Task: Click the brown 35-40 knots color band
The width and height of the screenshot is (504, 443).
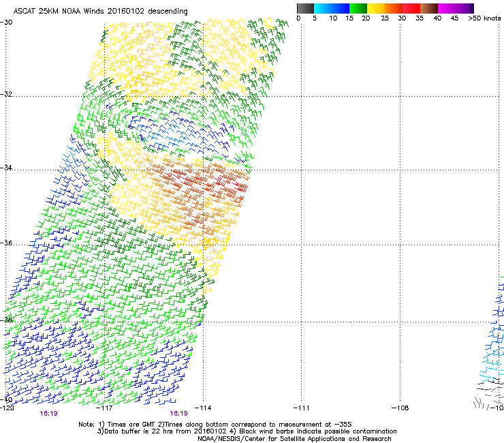Action: tap(429, 8)
